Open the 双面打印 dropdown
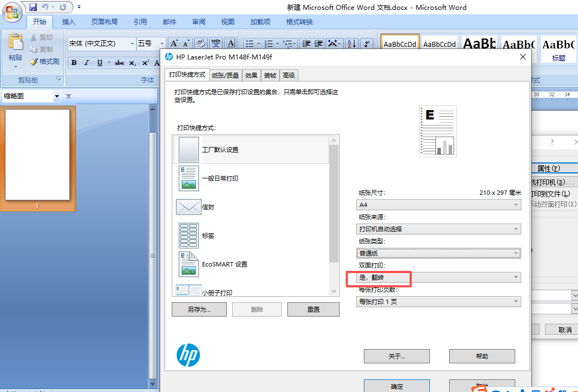 point(438,277)
